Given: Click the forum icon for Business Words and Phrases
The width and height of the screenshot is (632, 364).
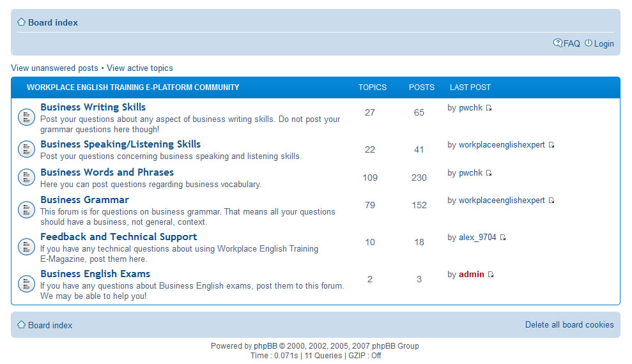Looking at the screenshot, I should pos(27,177).
